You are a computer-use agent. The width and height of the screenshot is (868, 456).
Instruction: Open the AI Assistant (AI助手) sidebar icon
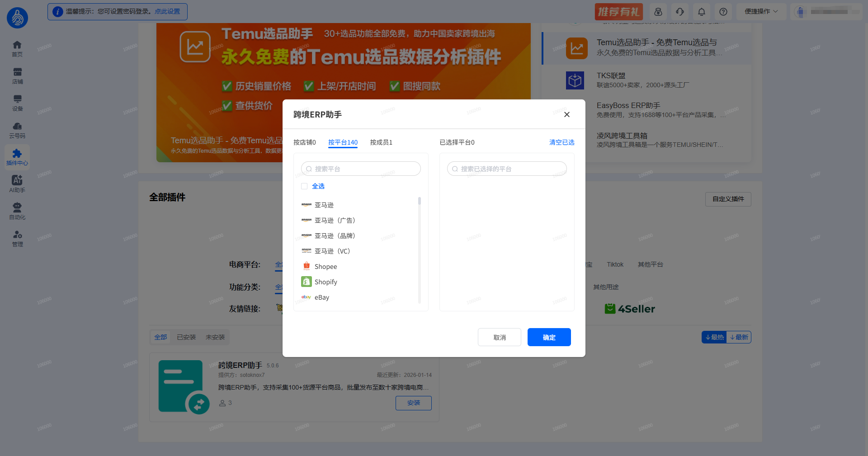click(x=17, y=184)
